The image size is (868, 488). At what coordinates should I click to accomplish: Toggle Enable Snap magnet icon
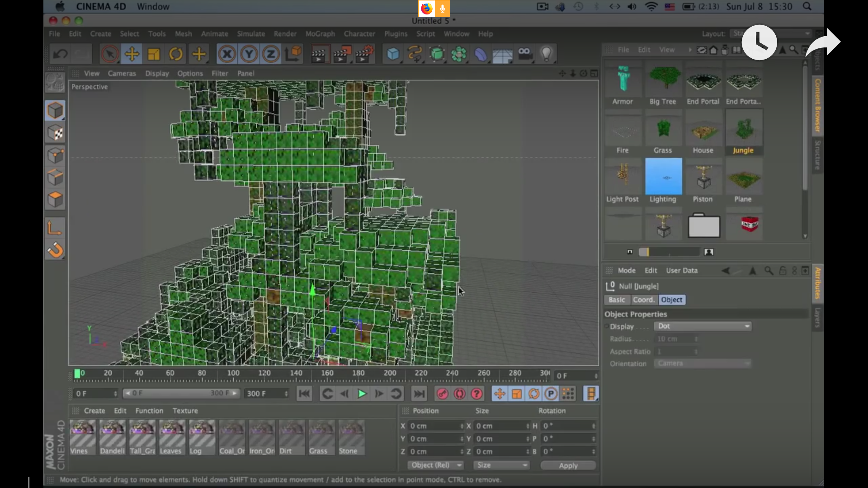(55, 250)
